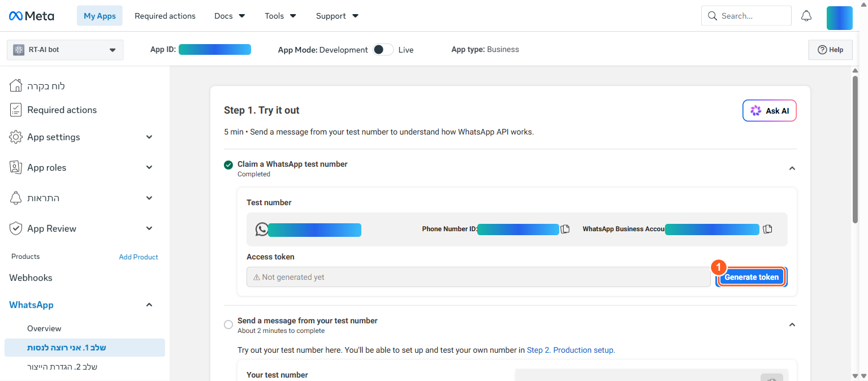This screenshot has height=381, width=868.
Task: Select the Send a message step circle
Action: 228,324
